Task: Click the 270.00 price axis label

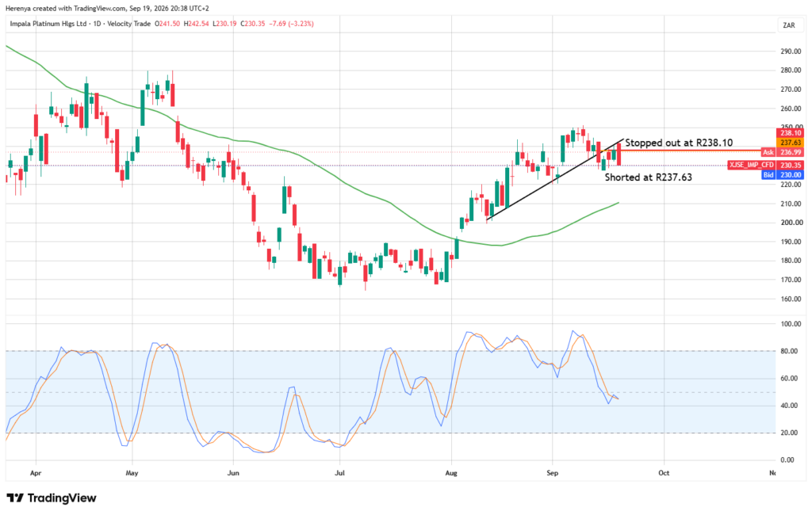Action: (792, 90)
